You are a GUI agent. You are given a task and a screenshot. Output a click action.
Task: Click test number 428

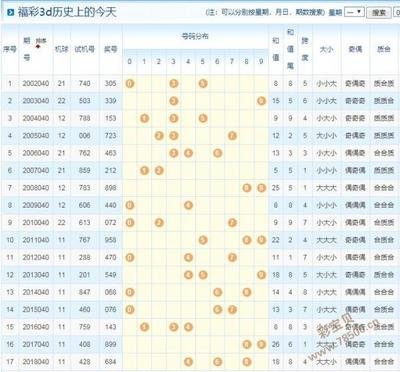pyautogui.click(x=84, y=361)
